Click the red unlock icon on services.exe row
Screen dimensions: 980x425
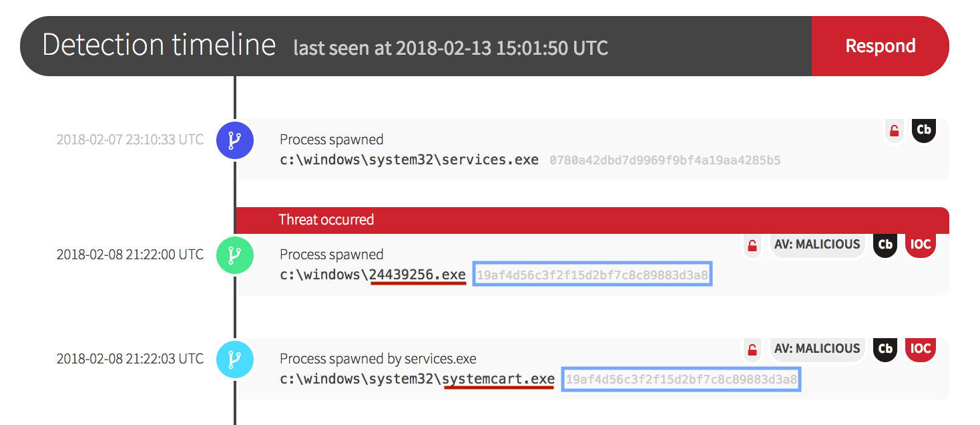[895, 130]
